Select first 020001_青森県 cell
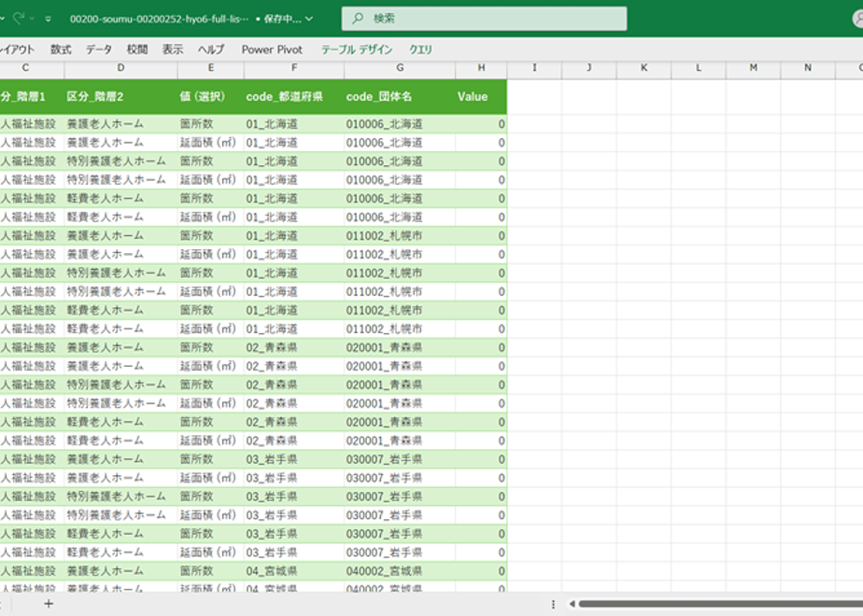 [x=400, y=347]
